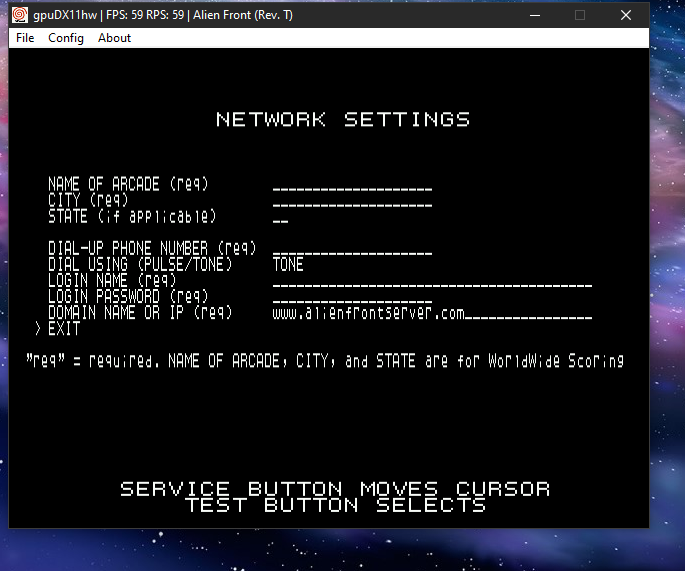The image size is (685, 571).
Task: Click the 'DIAL-UP PHONE NUMBER (req)' label
Action: (x=152, y=249)
